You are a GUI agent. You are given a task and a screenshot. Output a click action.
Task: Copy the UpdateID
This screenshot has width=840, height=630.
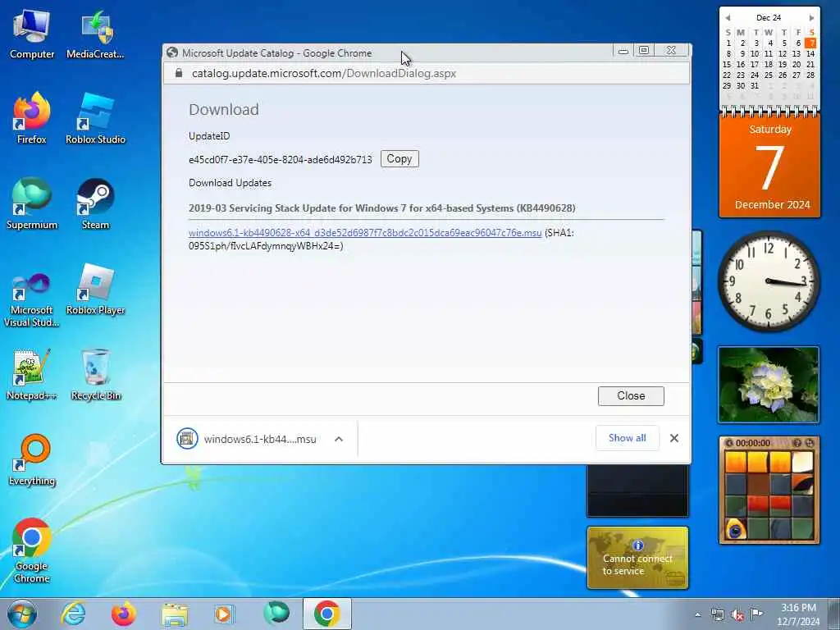pos(399,158)
